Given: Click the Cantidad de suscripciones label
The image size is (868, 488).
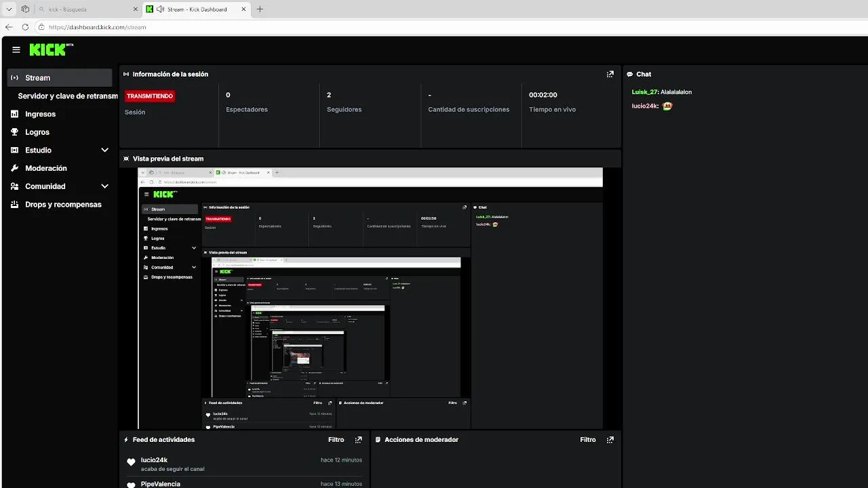Looking at the screenshot, I should [469, 109].
